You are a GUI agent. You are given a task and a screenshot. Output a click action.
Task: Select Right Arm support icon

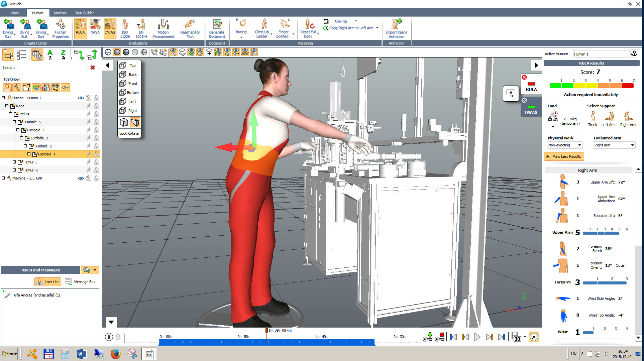tap(628, 119)
